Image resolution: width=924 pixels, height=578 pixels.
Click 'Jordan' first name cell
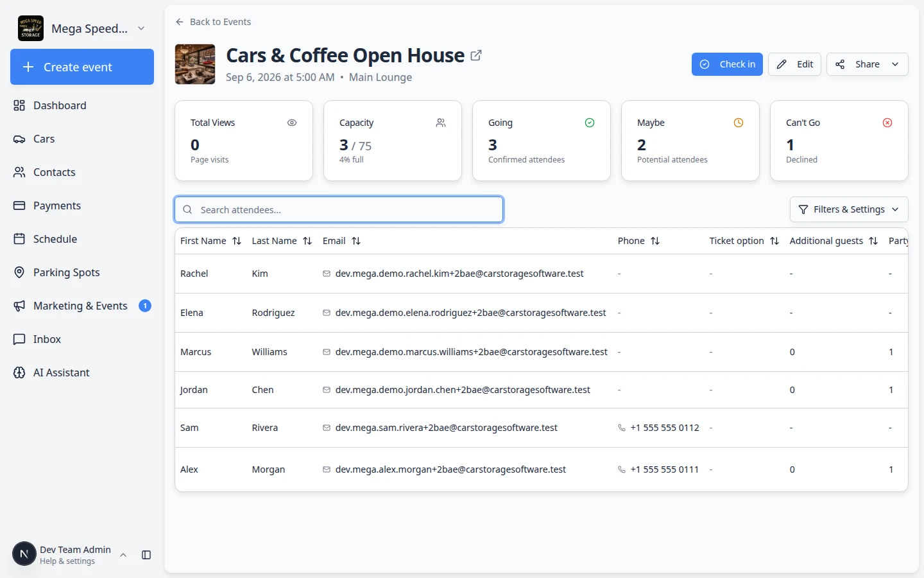coord(194,390)
